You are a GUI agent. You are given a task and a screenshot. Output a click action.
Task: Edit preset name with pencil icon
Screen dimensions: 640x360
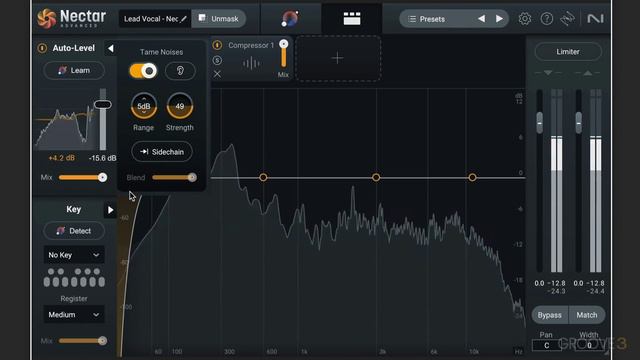point(183,19)
